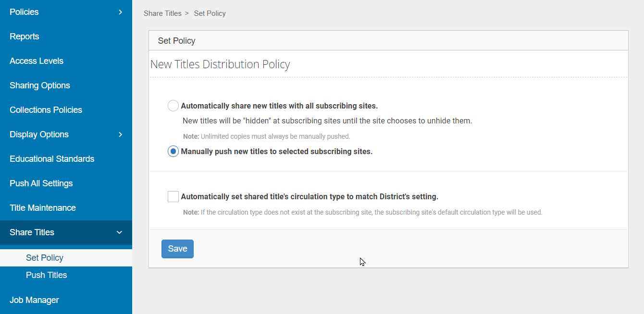Image resolution: width=644 pixels, height=314 pixels.
Task: Enable automatic circulation type matching checkbox
Action: [173, 196]
